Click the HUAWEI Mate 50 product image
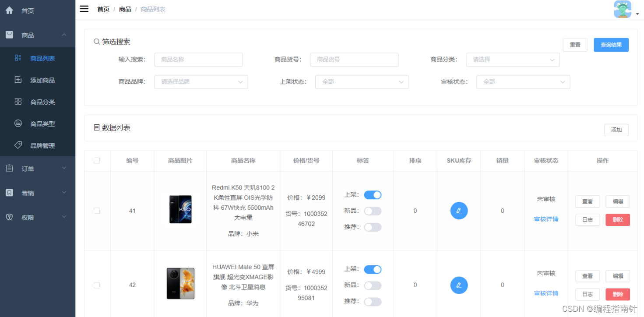This screenshot has height=317, width=644. [x=180, y=284]
